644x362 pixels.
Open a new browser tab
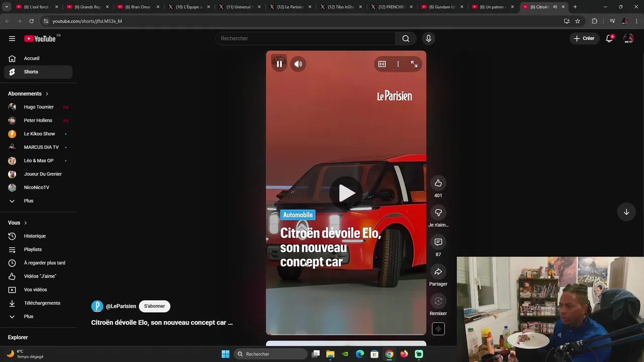point(575,7)
